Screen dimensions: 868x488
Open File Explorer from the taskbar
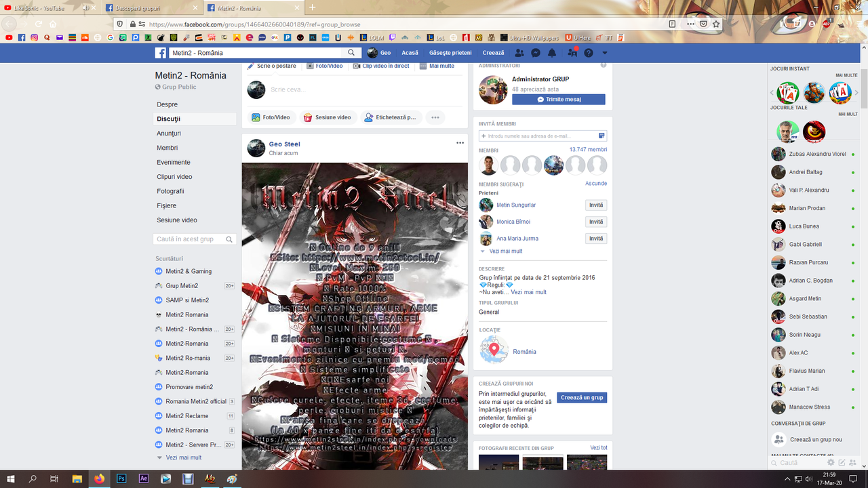[x=77, y=479]
